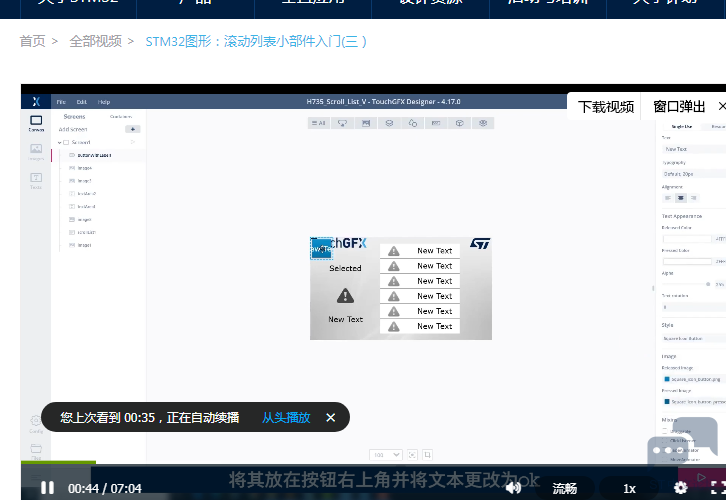Open the Edit menu in TouchGFX Designer
The image size is (726, 500).
(82, 102)
